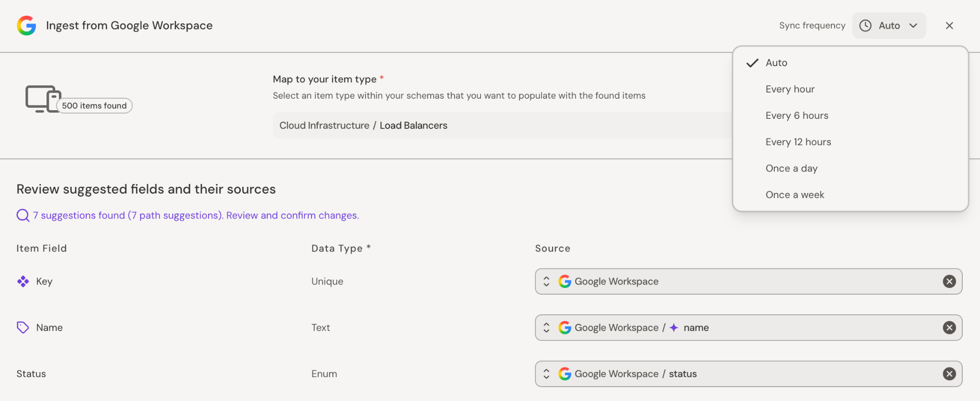Click the Ingest from Google Workspace title
Image resolution: width=980 pixels, height=401 pixels.
[x=129, y=25]
